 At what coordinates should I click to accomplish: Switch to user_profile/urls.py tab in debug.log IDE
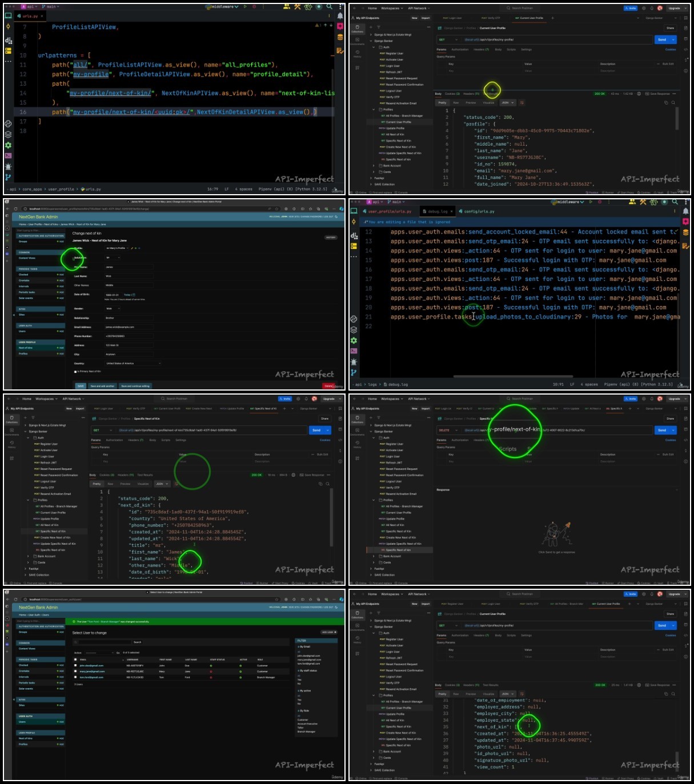pos(388,211)
